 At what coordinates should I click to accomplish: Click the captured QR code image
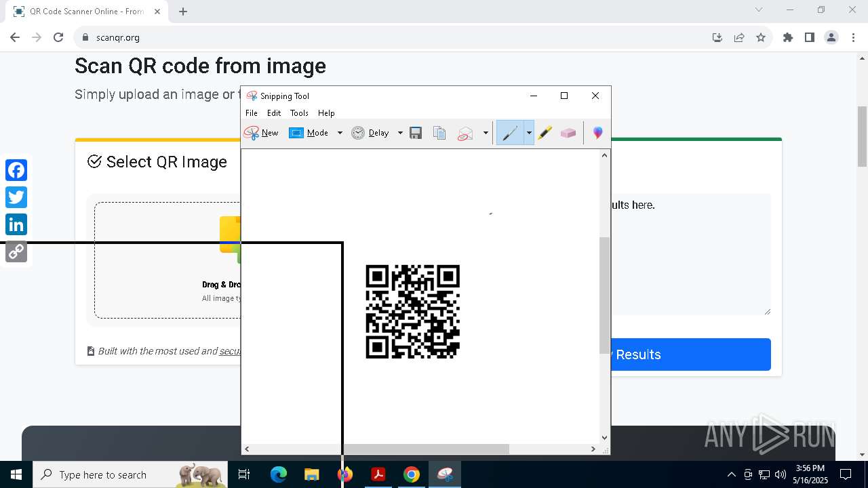(413, 311)
